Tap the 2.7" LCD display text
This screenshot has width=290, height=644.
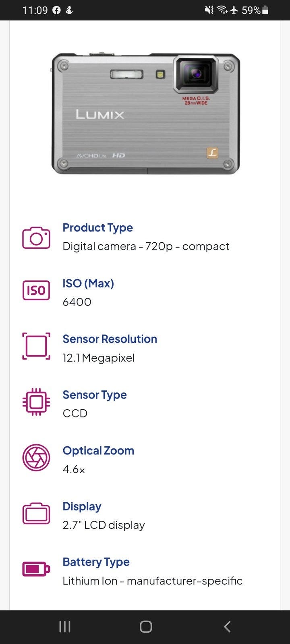click(x=104, y=525)
